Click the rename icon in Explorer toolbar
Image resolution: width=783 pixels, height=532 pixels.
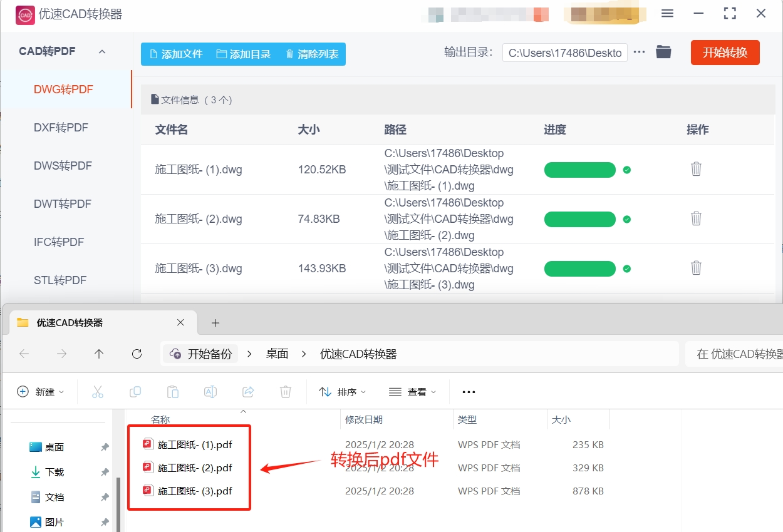210,391
